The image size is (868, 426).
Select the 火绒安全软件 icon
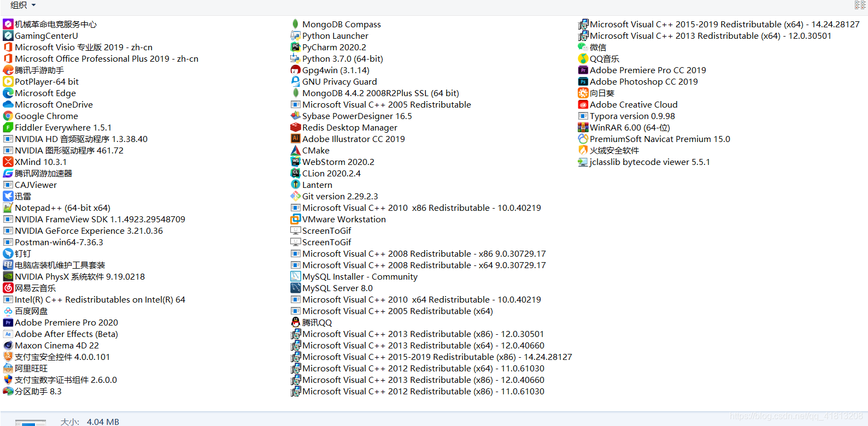583,150
